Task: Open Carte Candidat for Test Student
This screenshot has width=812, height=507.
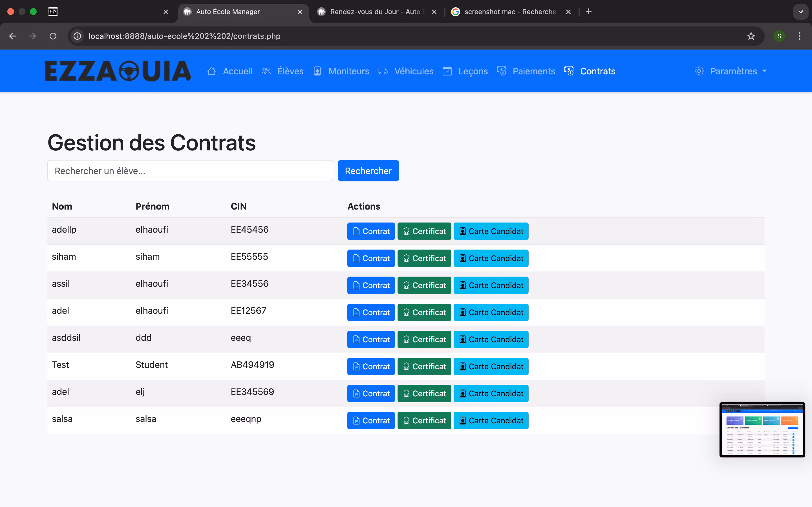Action: (x=491, y=366)
